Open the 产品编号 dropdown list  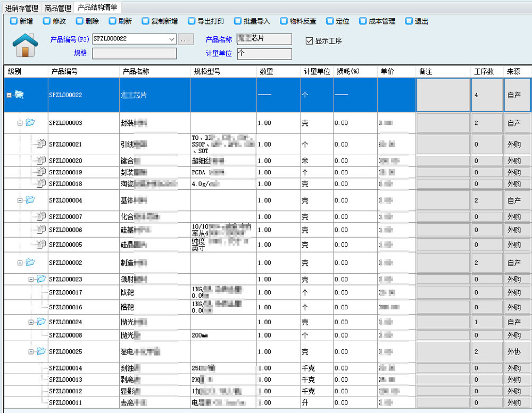pyautogui.click(x=171, y=39)
